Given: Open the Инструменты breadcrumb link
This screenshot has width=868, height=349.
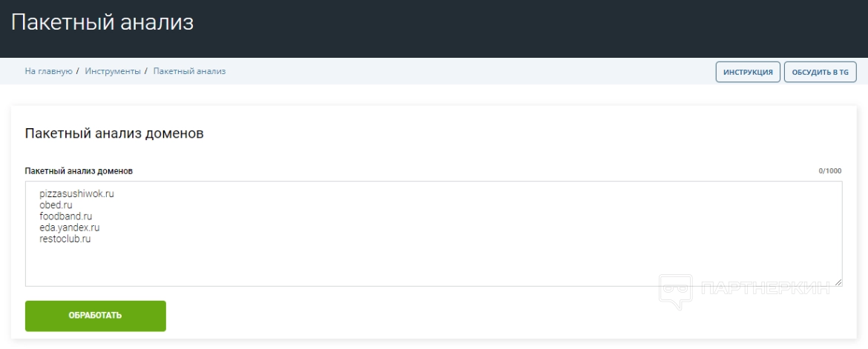Looking at the screenshot, I should pos(113,71).
